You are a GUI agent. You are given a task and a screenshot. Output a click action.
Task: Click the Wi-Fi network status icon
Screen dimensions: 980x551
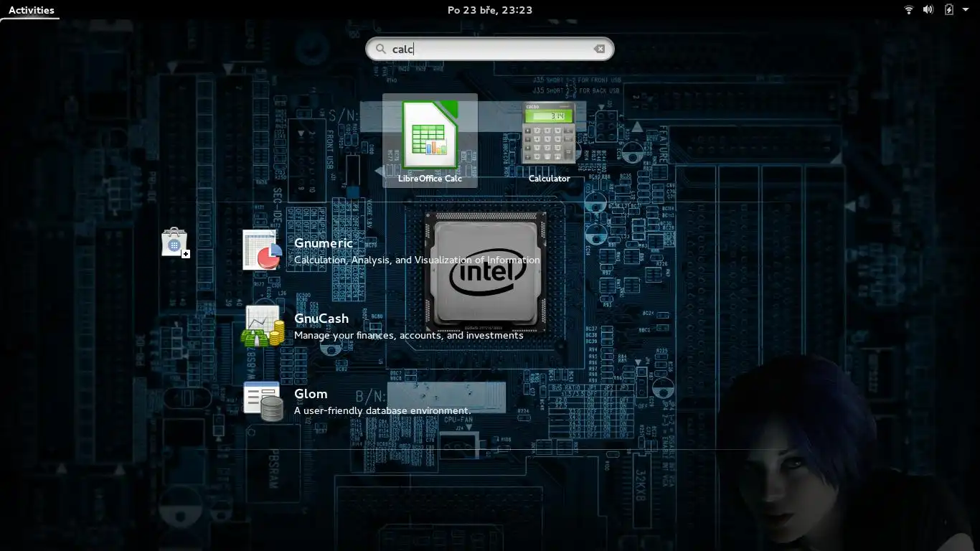(909, 10)
